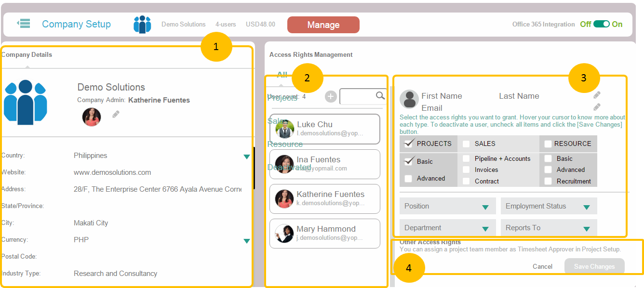Add a new user with the plus icon
The width and height of the screenshot is (644, 288).
[331, 97]
